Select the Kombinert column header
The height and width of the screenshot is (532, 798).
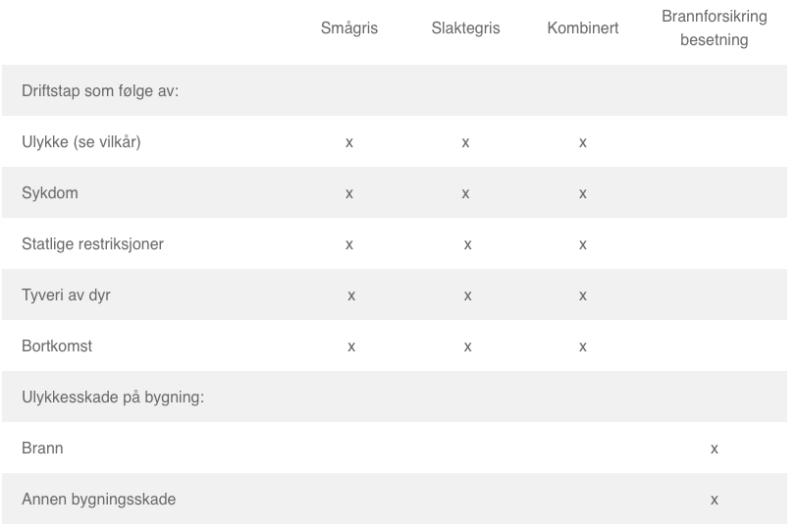pyautogui.click(x=583, y=28)
